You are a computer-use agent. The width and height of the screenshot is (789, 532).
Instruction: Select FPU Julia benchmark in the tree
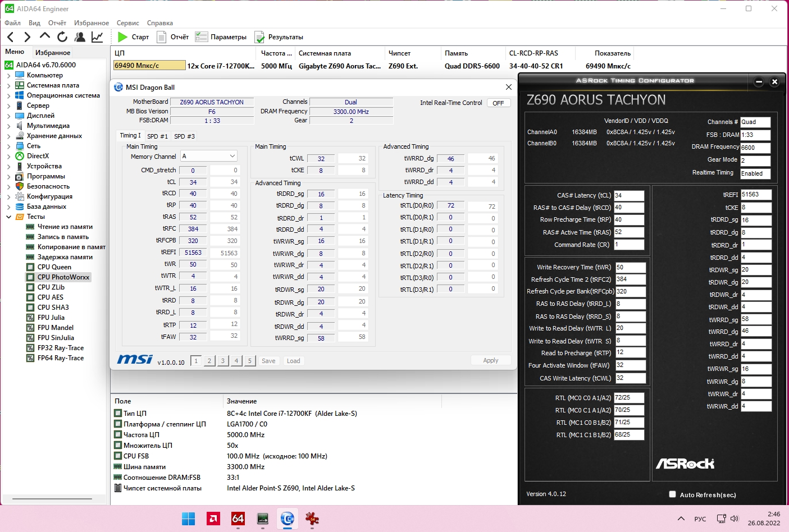[x=51, y=318]
